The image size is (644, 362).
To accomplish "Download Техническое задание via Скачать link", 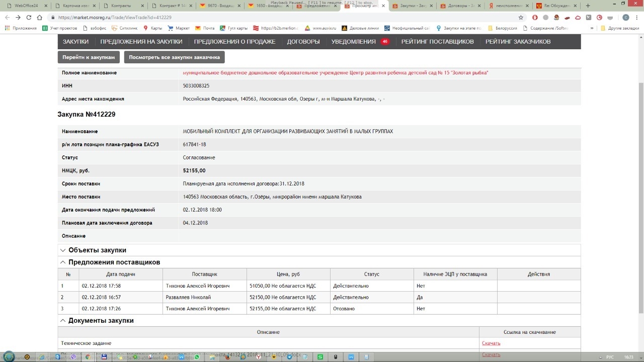I will [491, 343].
